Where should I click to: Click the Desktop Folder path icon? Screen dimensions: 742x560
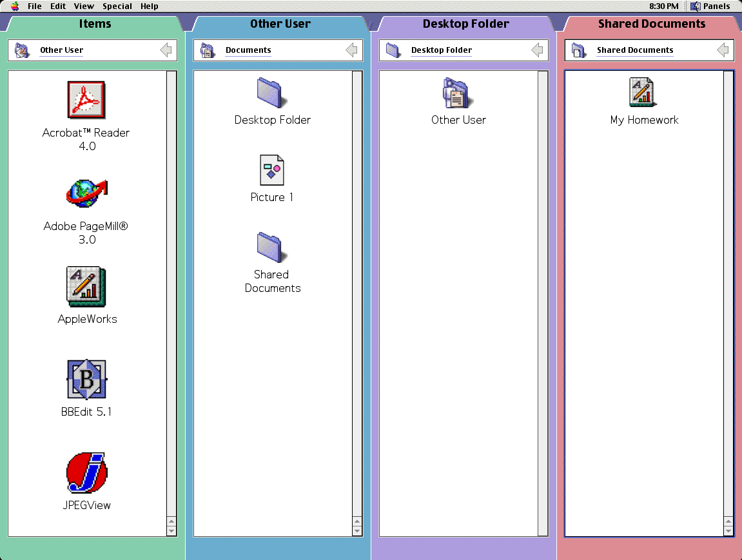click(x=393, y=50)
